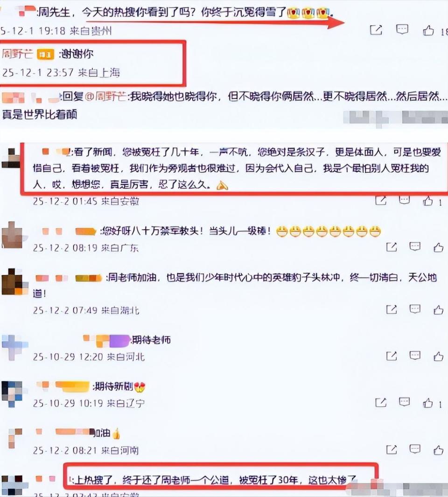Open avatar of the Guangdong commenter
Screen dimensions: 448x497
tap(12, 235)
